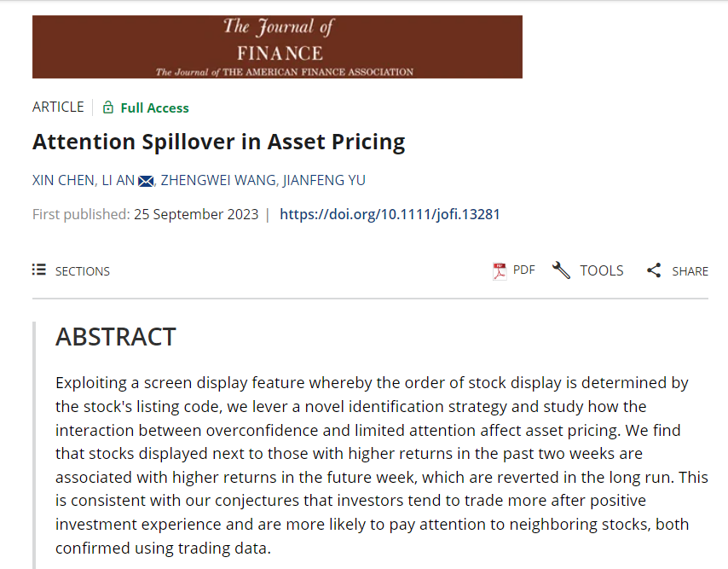This screenshot has height=569, width=728.
Task: Click the envelope icon beside Li An
Action: click(146, 180)
